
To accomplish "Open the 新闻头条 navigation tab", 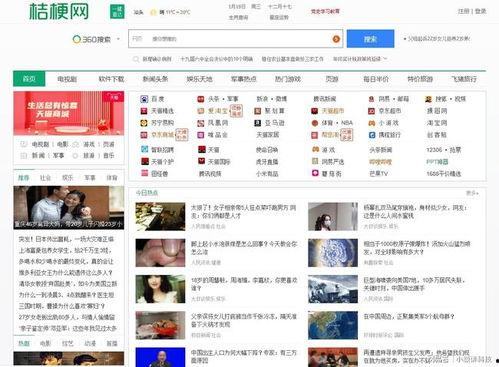I will click(155, 79).
